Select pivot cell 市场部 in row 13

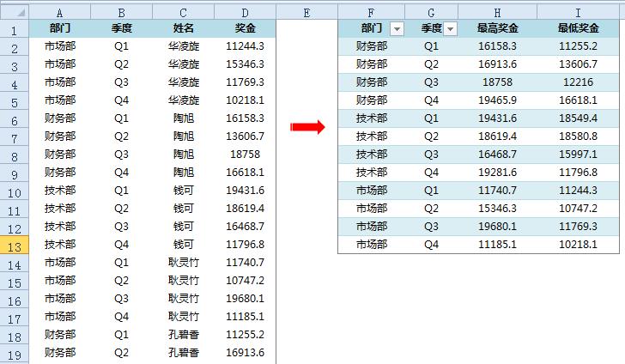[x=371, y=245]
